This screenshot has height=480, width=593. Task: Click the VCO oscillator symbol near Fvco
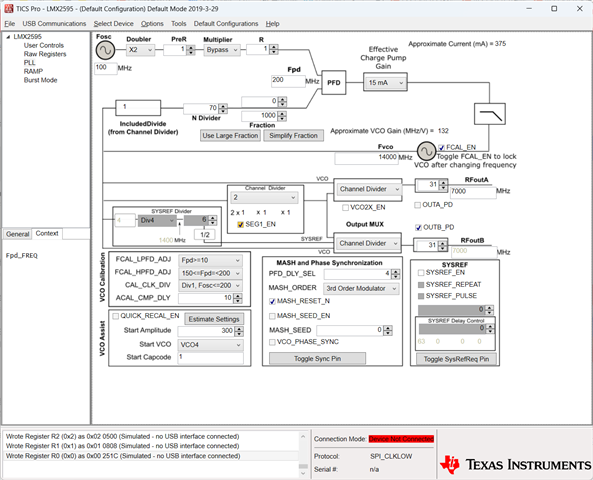point(426,151)
